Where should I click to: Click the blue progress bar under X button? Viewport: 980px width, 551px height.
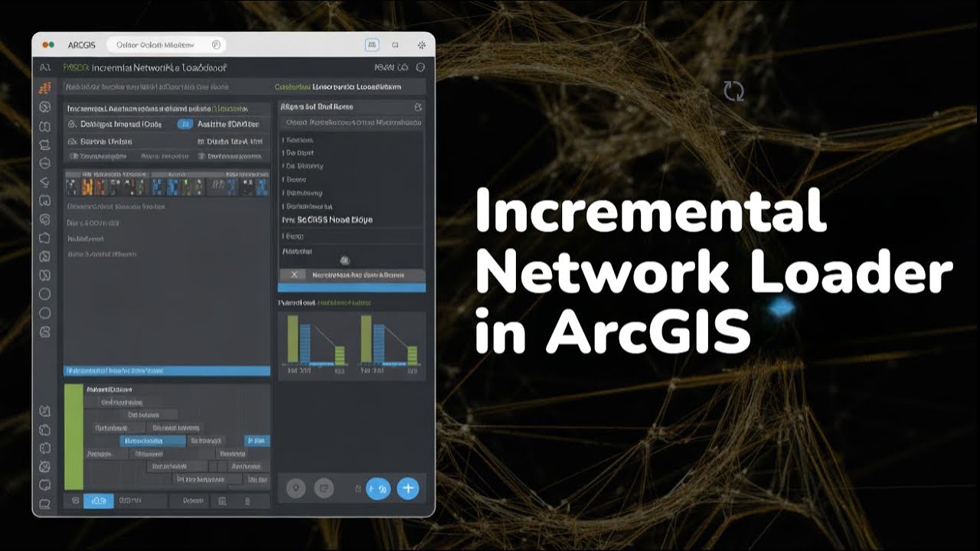pyautogui.click(x=351, y=287)
